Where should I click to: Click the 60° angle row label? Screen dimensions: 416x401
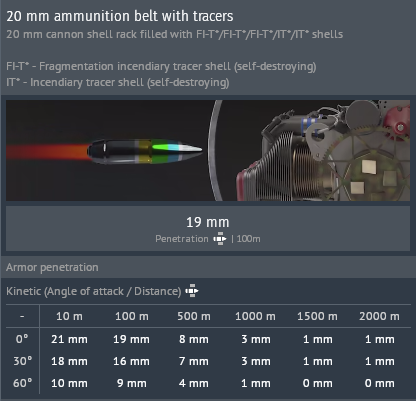(23, 383)
